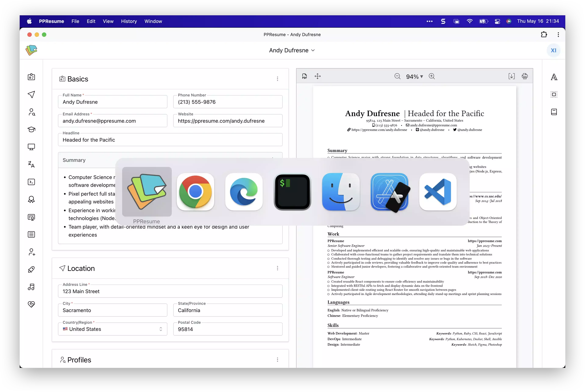
Task: Click the pan/move tool in preview toolbar
Action: pos(318,76)
